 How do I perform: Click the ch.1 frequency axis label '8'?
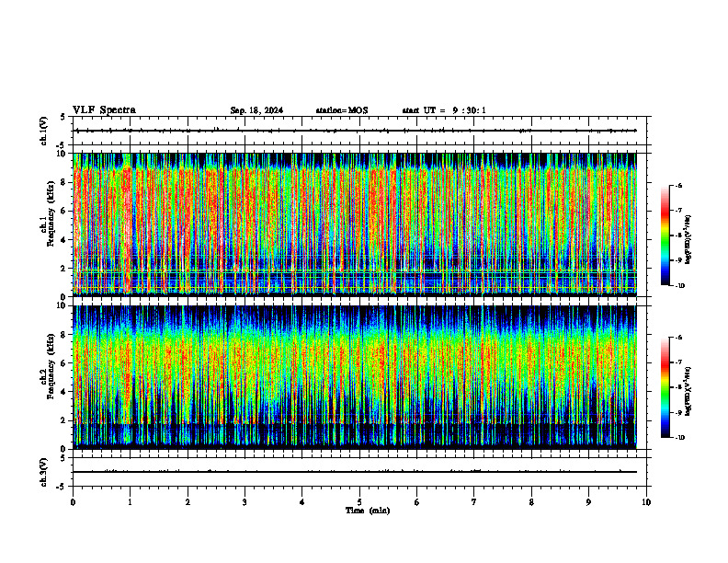coord(64,182)
